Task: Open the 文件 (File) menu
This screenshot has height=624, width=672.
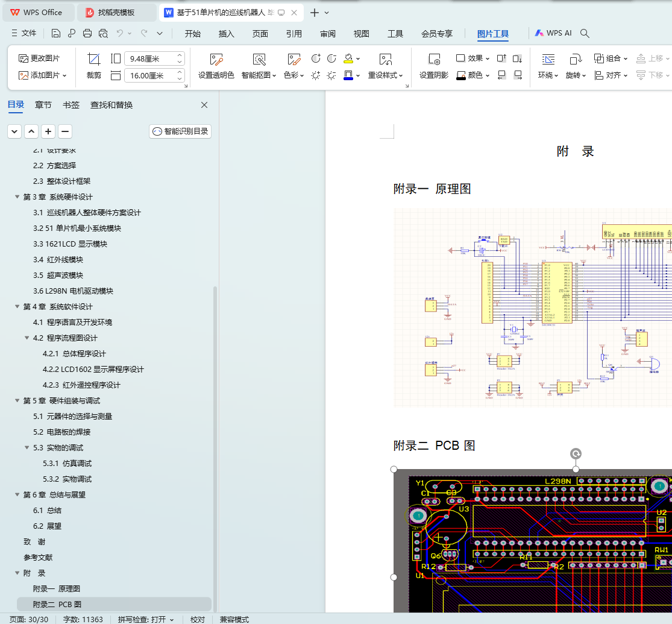Action: (x=24, y=33)
